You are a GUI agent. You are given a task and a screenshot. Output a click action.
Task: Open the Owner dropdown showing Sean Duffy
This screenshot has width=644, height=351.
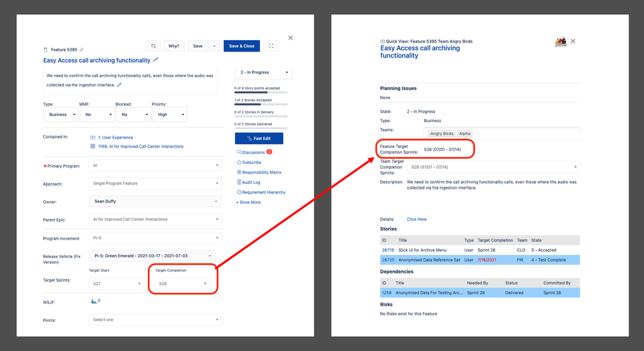click(x=156, y=201)
